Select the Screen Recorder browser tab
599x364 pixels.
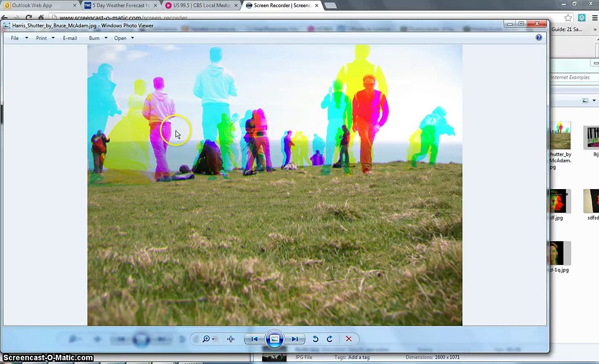pos(282,6)
